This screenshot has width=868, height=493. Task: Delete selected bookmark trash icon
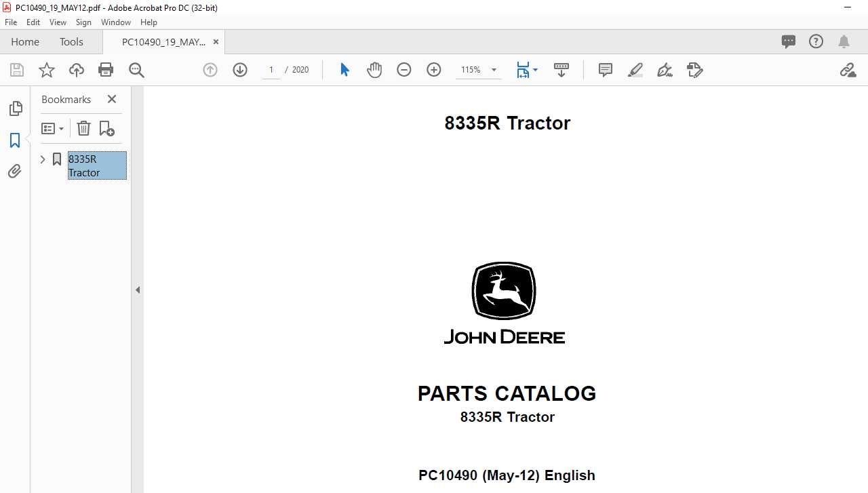83,128
